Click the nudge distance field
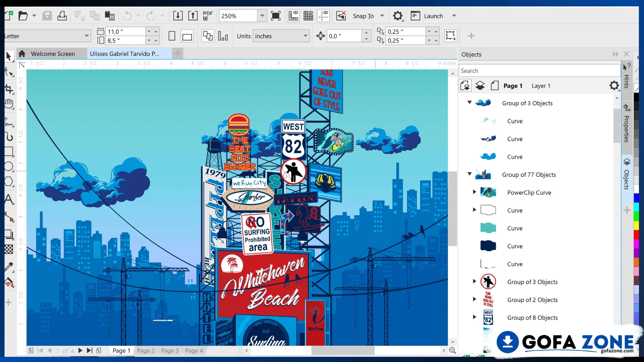Image resolution: width=644 pixels, height=362 pixels. coord(345,36)
